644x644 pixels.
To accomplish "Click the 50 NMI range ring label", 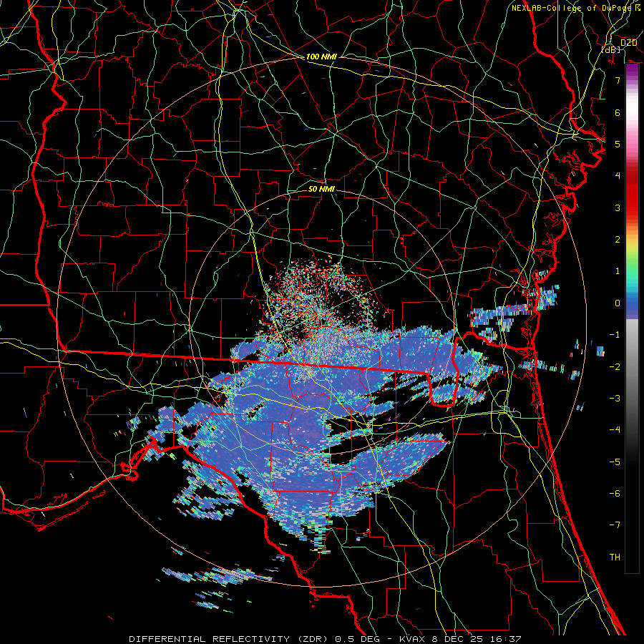I will [321, 189].
